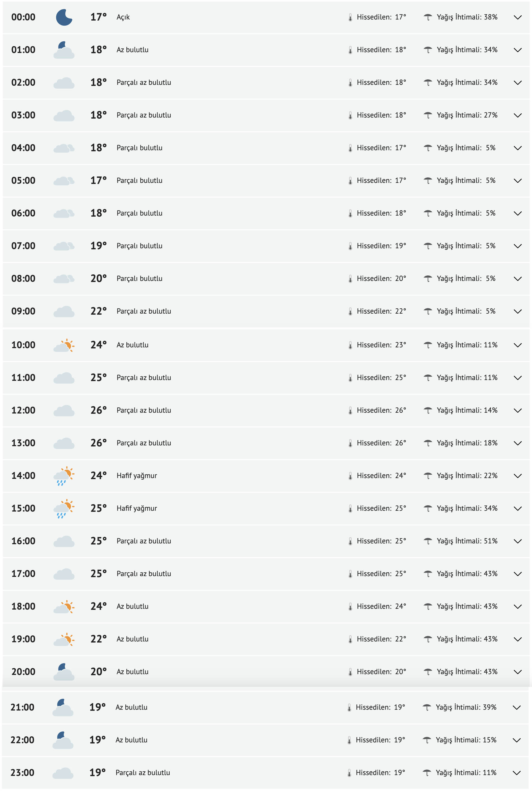Open the 20:00 row dropdown chevron
This screenshot has height=793, width=532.
518,672
